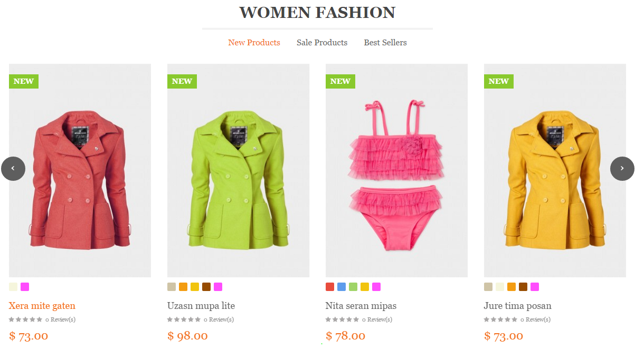The height and width of the screenshot is (349, 644).
Task: Open the Jure tima posan product link
Action: tap(518, 306)
